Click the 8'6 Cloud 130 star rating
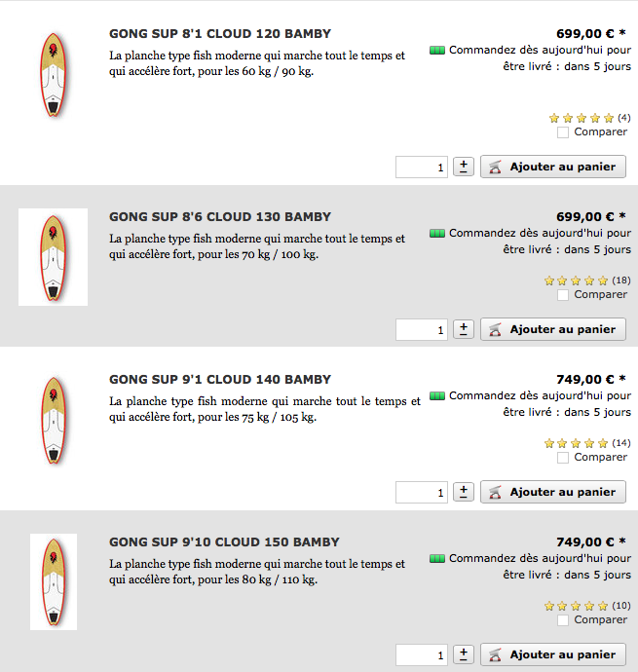Screen dimensions: 638x672 point(576,280)
